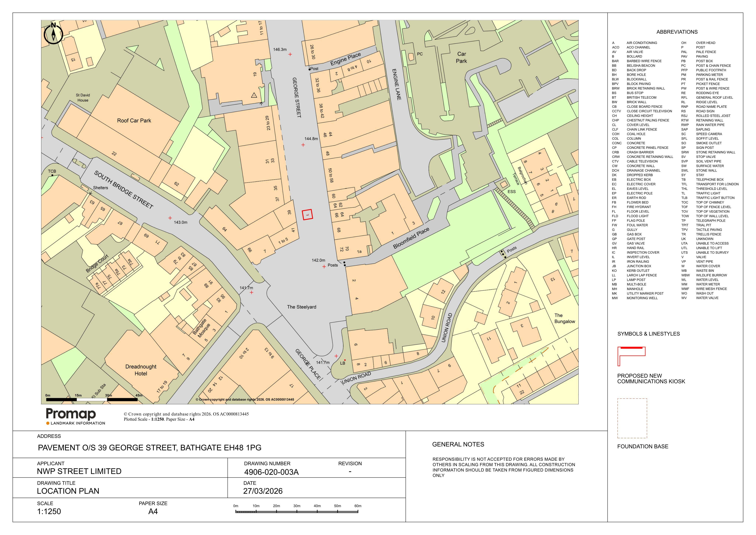Click the red proposed kiosk legend symbol
Screen dimensions: 756x535
pos(631,356)
